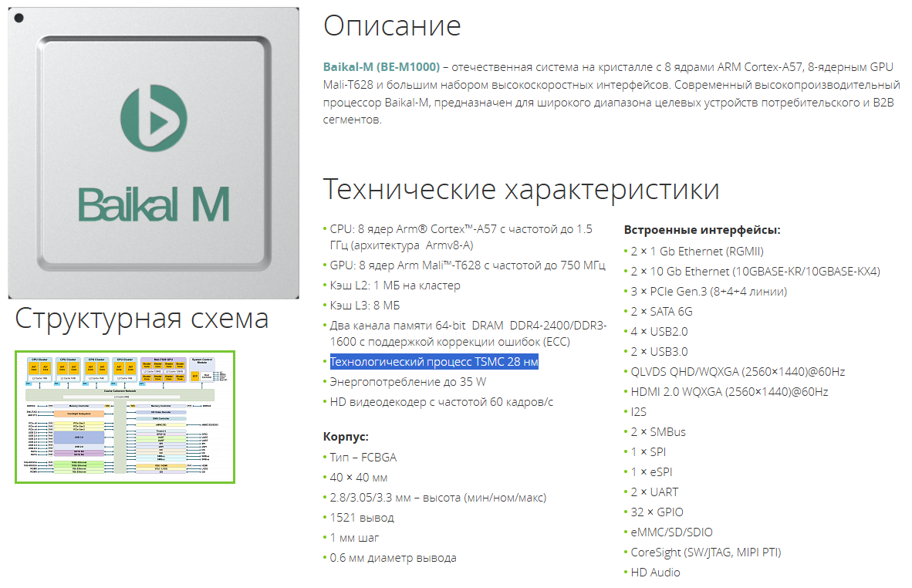
Task: Click 2 × 1 Gb Ethernet (RGMII)
Action: pos(698,252)
